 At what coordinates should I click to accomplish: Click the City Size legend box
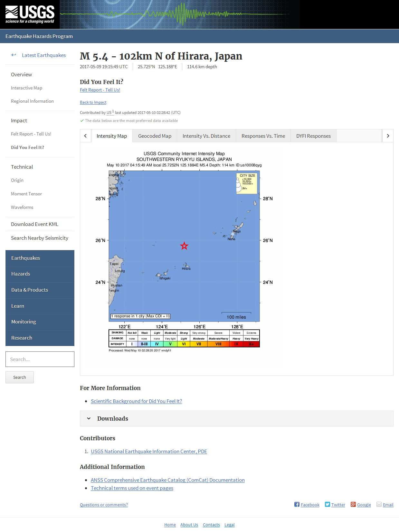click(x=247, y=183)
